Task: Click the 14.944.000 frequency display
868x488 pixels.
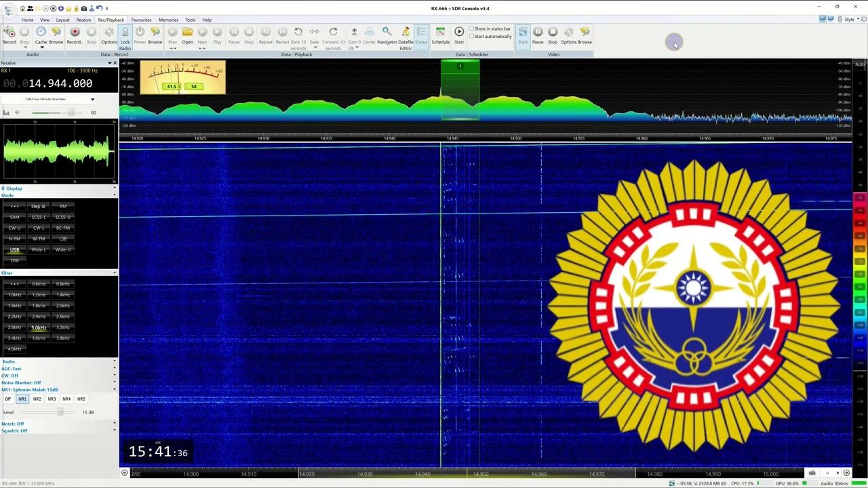Action: click(60, 83)
